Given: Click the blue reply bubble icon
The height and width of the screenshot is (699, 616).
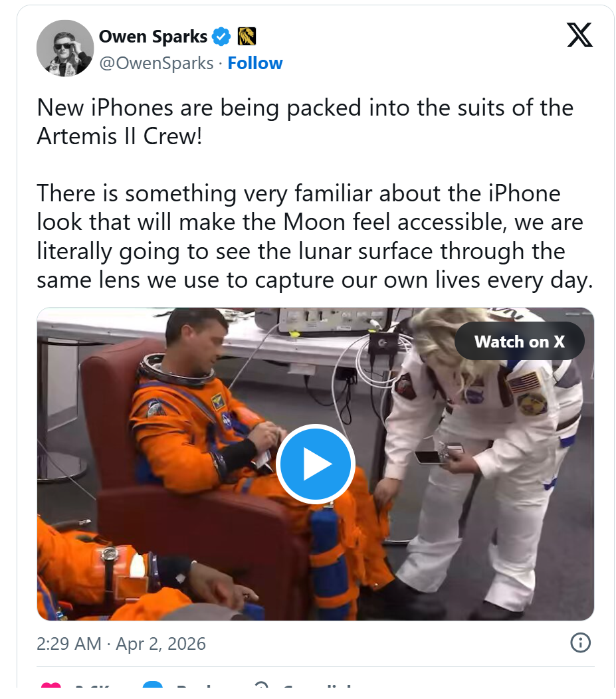Looking at the screenshot, I should (x=154, y=690).
